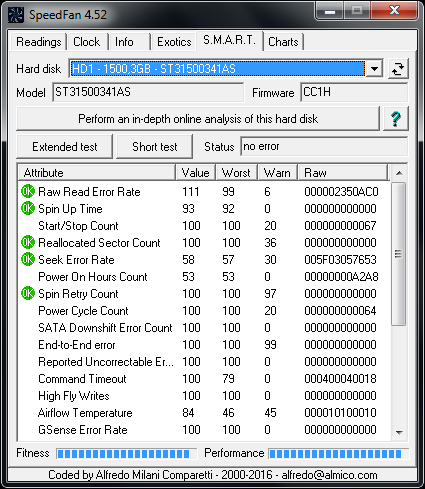Sort by the Raw column header

pos(343,173)
